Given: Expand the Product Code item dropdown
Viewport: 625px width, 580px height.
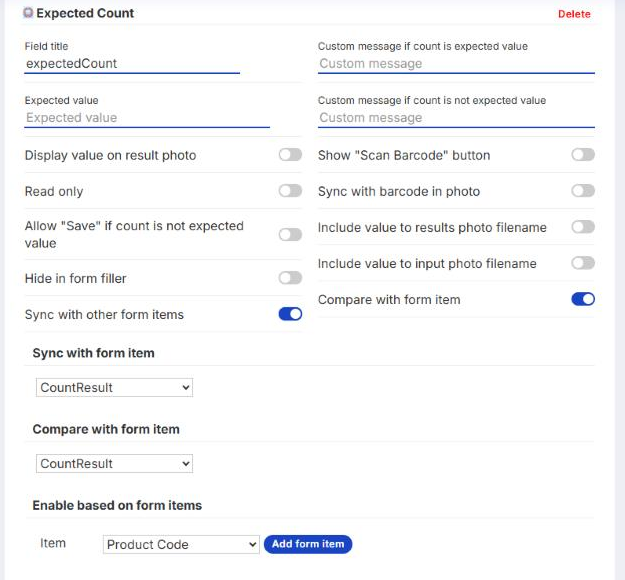Looking at the screenshot, I should pos(181,545).
